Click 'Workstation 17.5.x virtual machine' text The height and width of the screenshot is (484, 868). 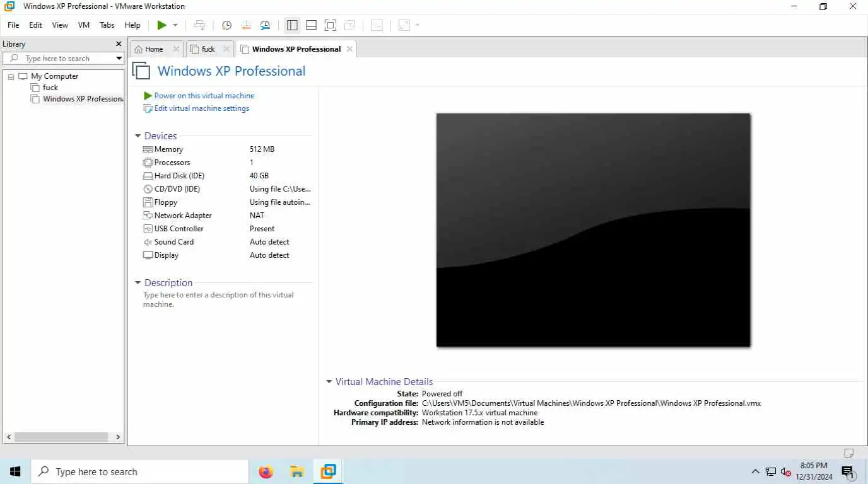479,413
